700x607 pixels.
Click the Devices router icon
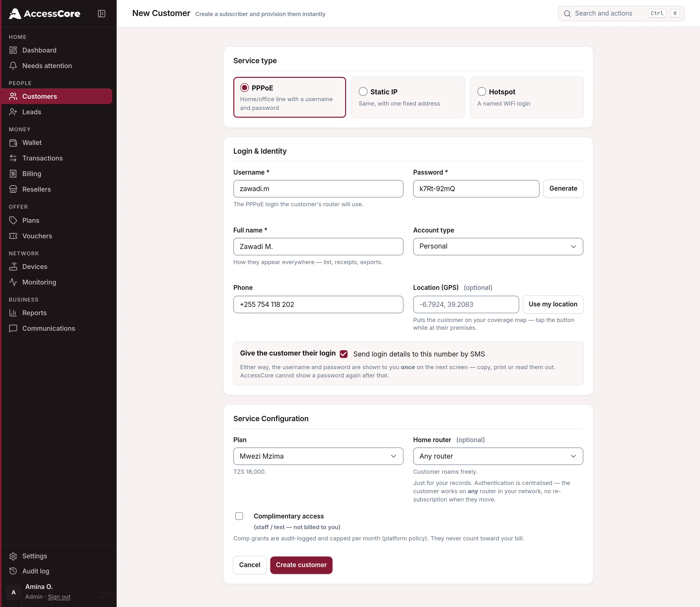pos(13,267)
